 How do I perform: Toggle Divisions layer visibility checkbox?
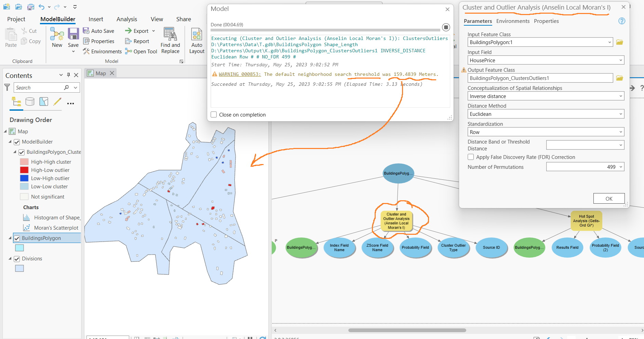coord(17,259)
